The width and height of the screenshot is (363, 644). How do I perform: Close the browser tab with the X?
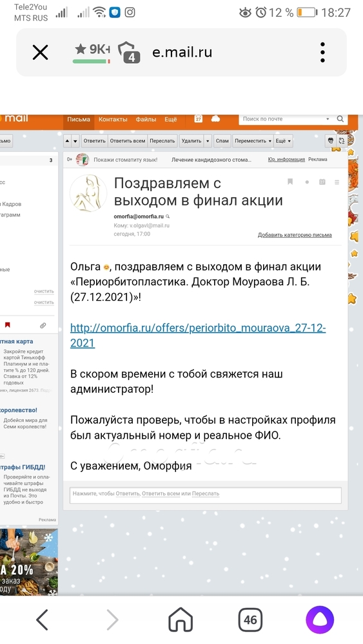pyautogui.click(x=40, y=53)
